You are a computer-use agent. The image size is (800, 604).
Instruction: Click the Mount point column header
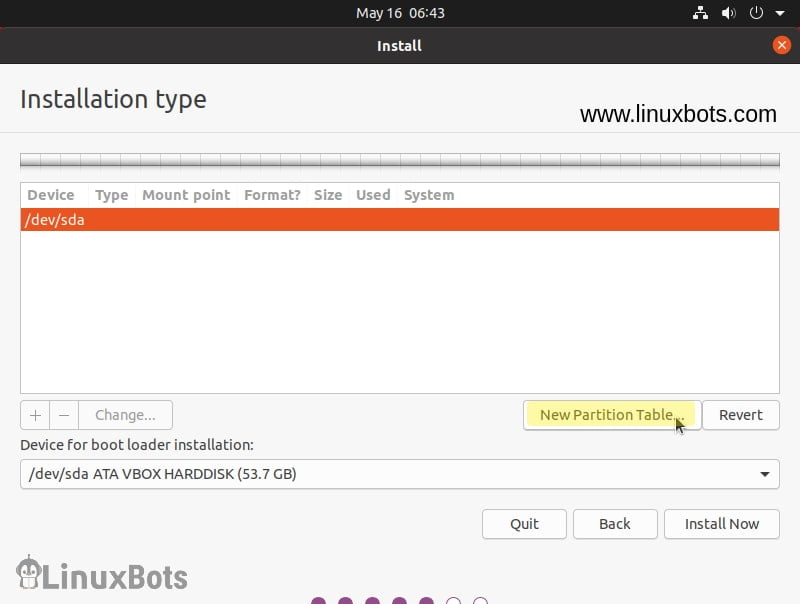click(186, 195)
